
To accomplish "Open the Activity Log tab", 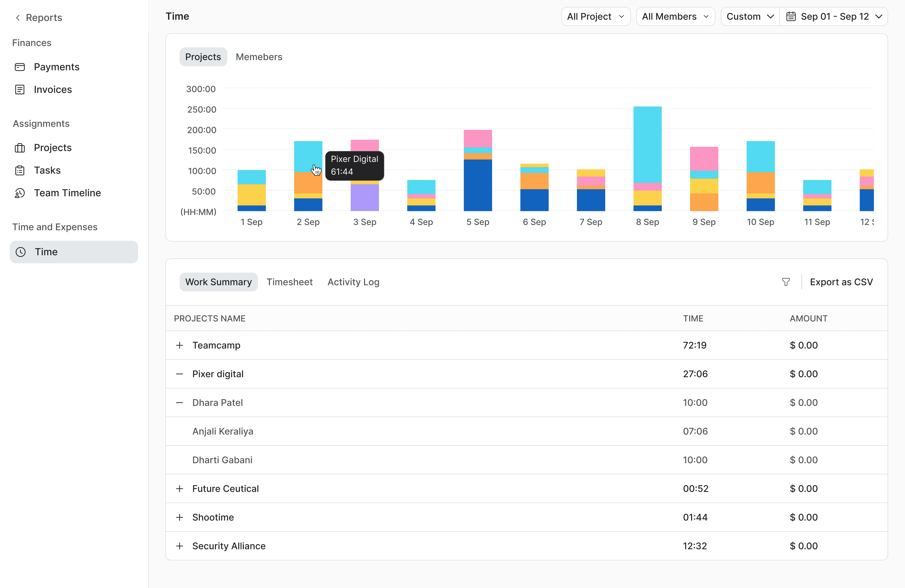I will click(353, 282).
